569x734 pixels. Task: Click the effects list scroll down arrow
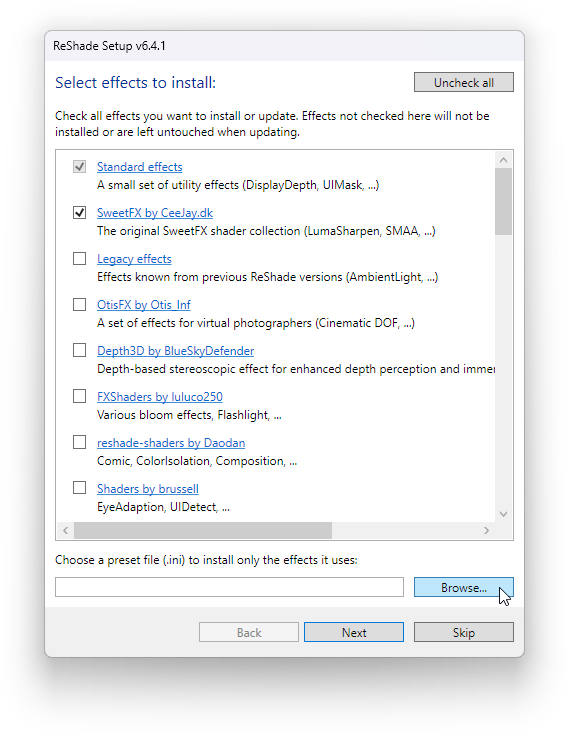tap(503, 514)
